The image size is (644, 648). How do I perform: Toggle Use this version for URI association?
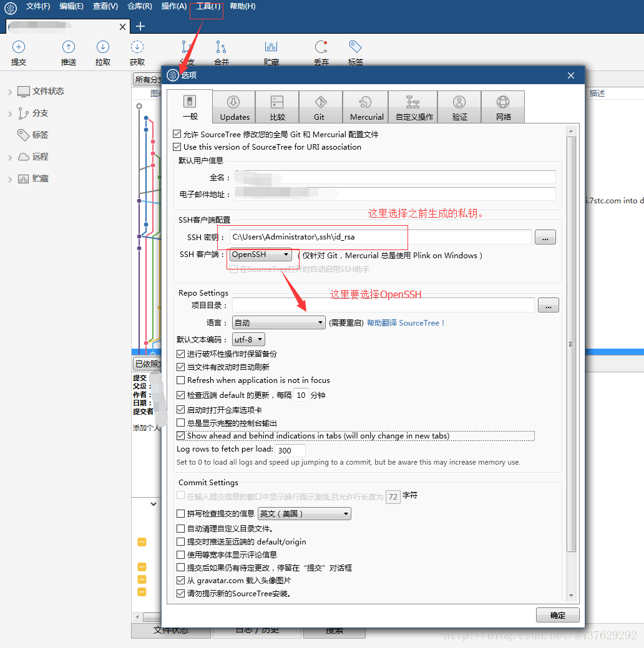177,147
